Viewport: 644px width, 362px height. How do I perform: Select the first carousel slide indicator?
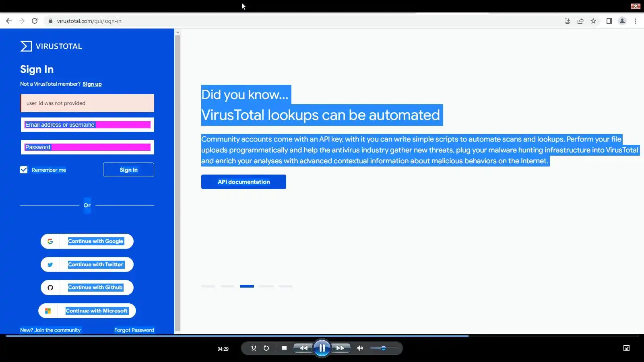(x=208, y=286)
